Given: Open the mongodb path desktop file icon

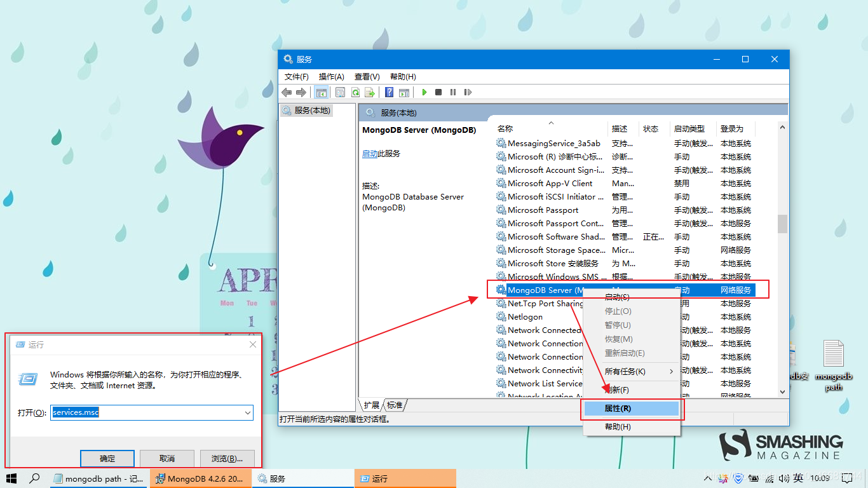Looking at the screenshot, I should [x=833, y=365].
